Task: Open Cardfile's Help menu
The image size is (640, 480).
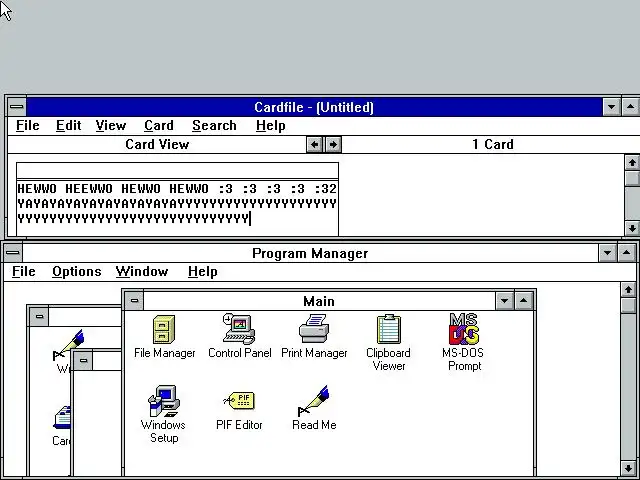Action: click(271, 126)
